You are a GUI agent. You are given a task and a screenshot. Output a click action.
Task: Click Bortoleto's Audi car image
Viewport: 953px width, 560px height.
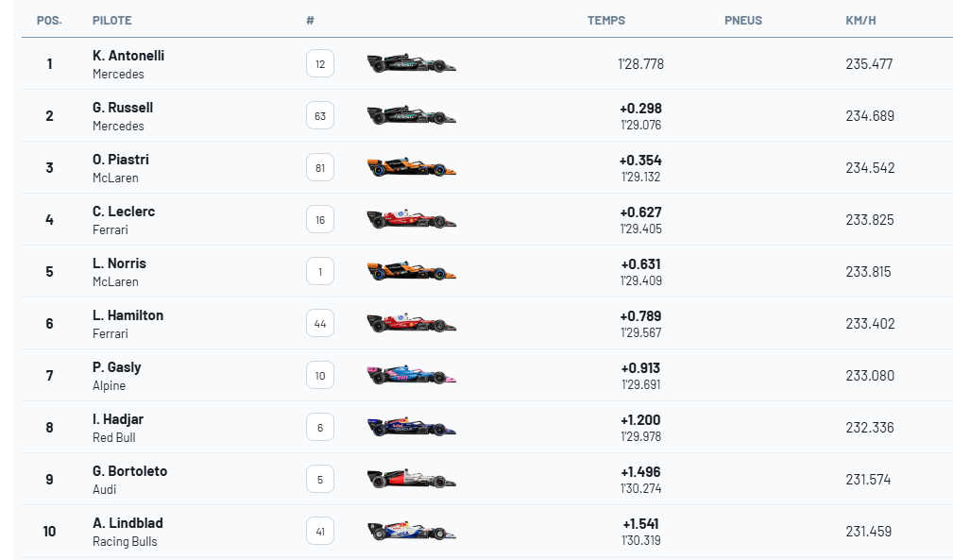pos(411,480)
